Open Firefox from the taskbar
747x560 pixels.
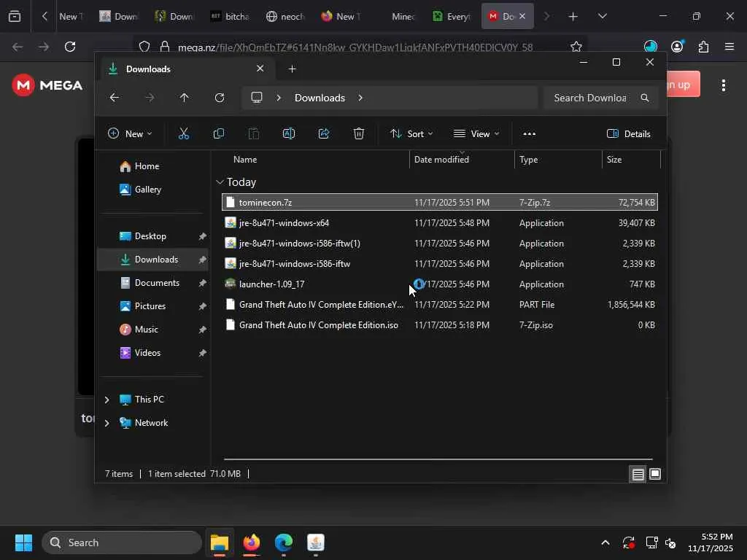tap(252, 542)
